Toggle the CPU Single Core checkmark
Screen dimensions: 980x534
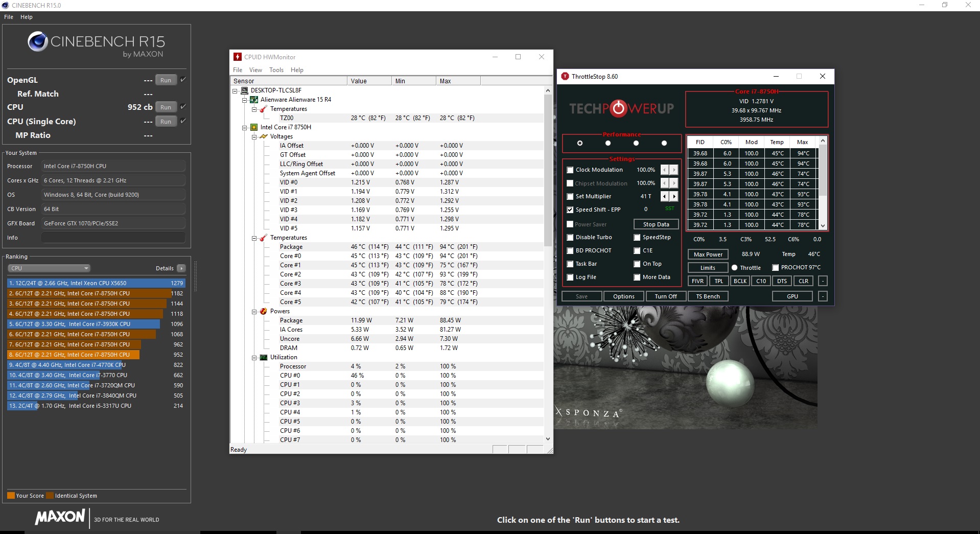(x=183, y=121)
